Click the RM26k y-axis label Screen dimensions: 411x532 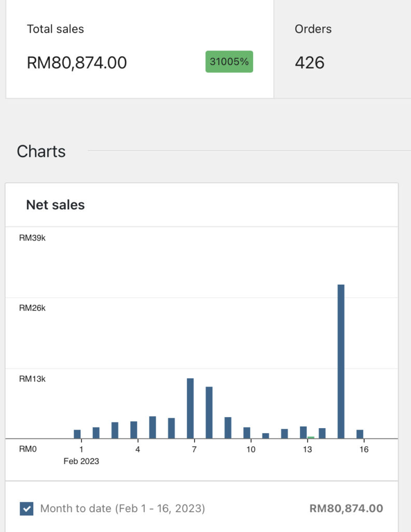click(x=32, y=308)
